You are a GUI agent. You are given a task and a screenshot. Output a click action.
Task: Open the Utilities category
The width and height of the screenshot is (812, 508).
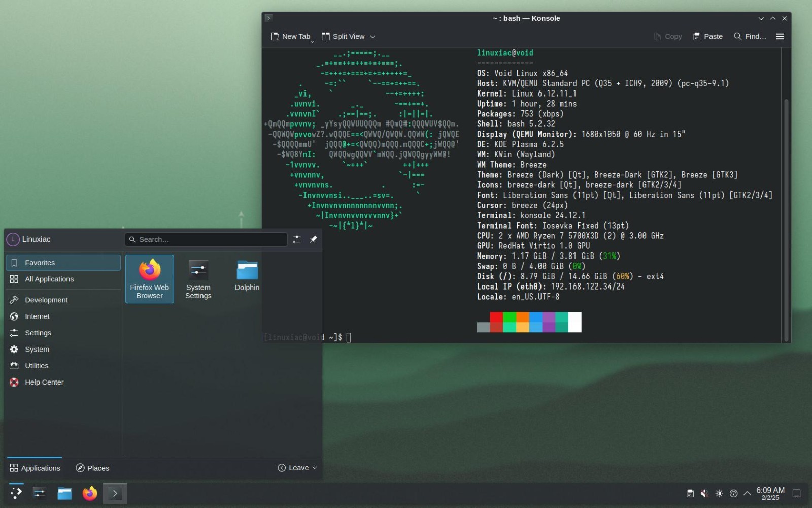click(x=63, y=366)
